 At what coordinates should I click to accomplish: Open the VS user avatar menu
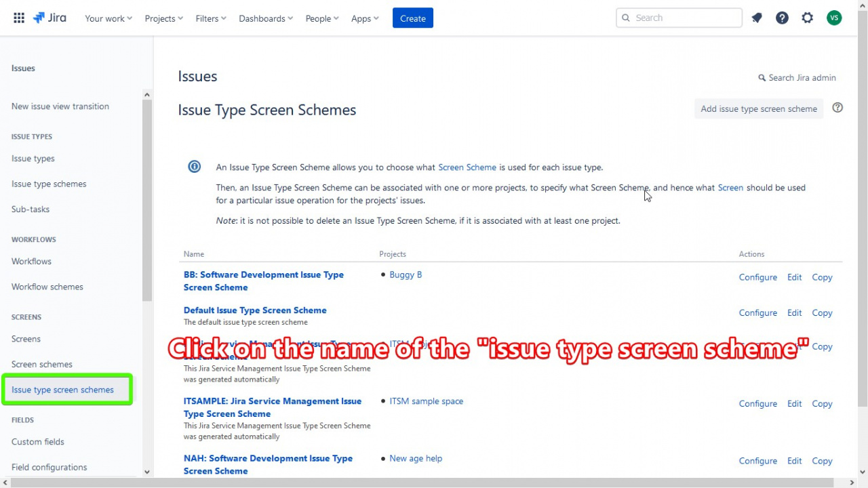[834, 18]
